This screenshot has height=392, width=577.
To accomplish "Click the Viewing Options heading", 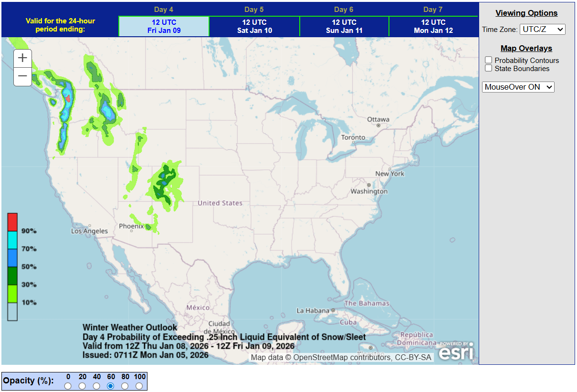I will [x=526, y=13].
